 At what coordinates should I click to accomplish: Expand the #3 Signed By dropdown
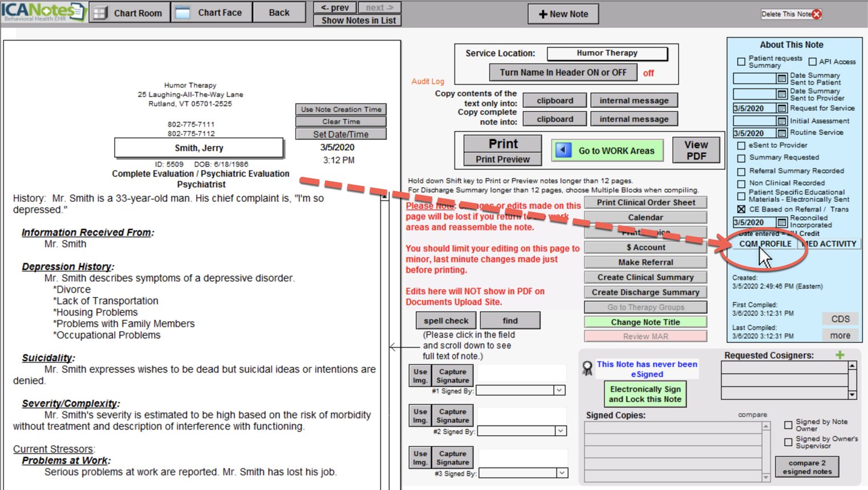click(x=562, y=472)
